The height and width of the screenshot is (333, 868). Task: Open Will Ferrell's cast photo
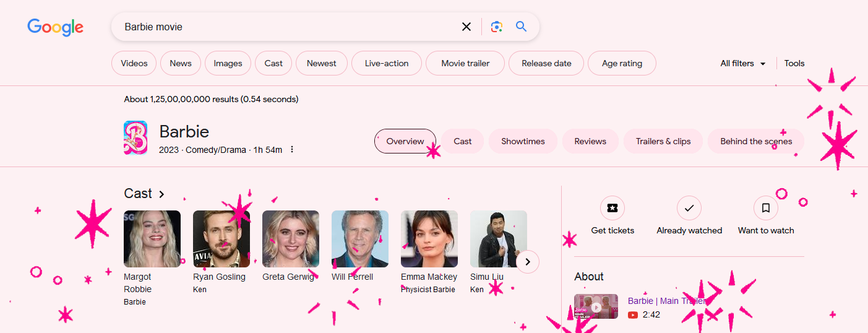pyautogui.click(x=360, y=239)
